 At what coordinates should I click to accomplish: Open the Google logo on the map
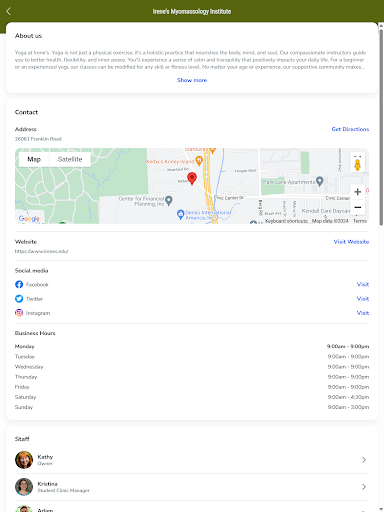click(x=29, y=219)
